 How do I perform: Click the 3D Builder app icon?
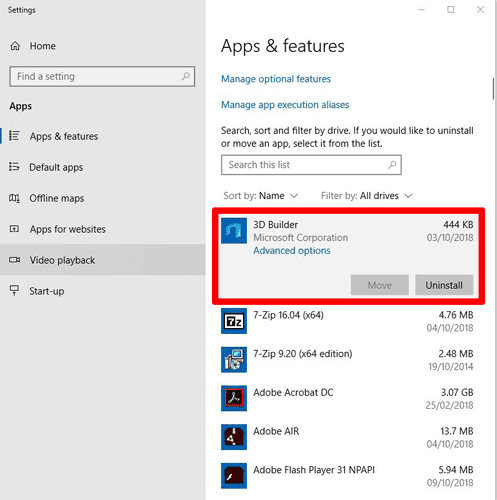234,231
